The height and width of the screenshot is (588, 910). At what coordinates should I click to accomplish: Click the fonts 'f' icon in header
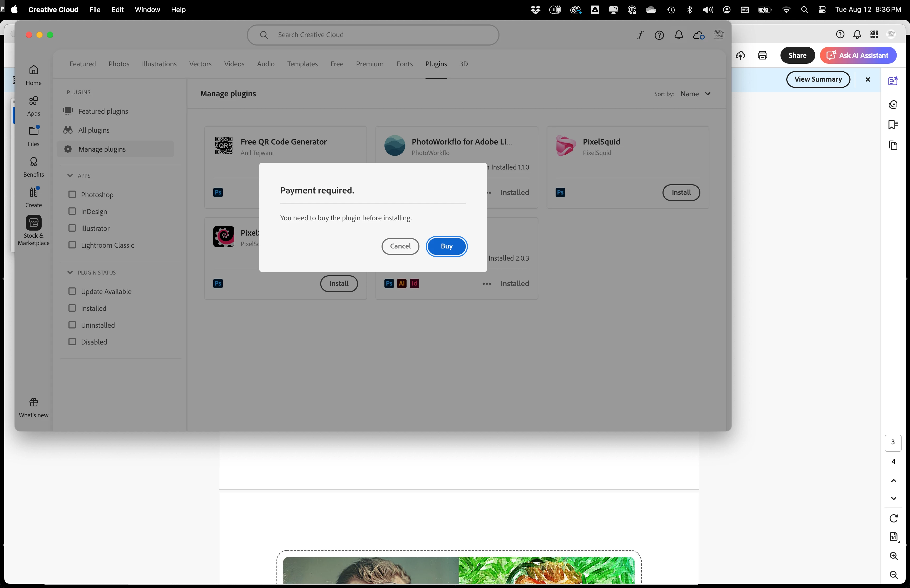coord(640,35)
